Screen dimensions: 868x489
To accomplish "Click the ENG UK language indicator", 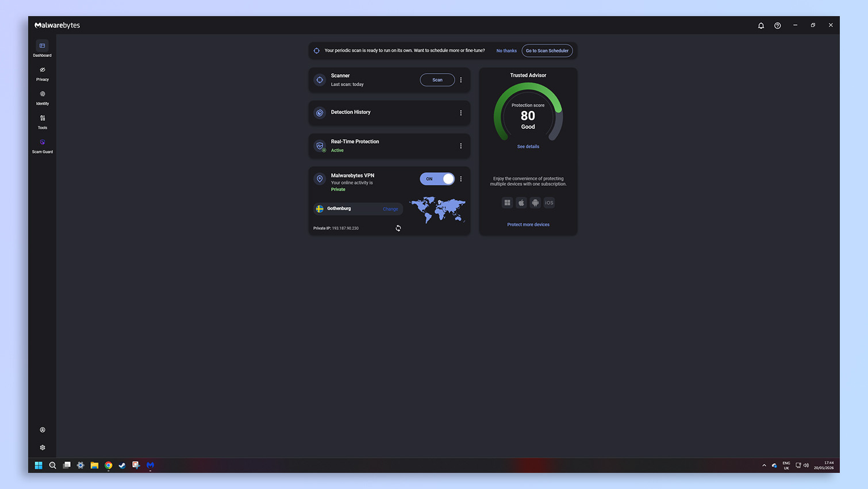I will [x=786, y=465].
